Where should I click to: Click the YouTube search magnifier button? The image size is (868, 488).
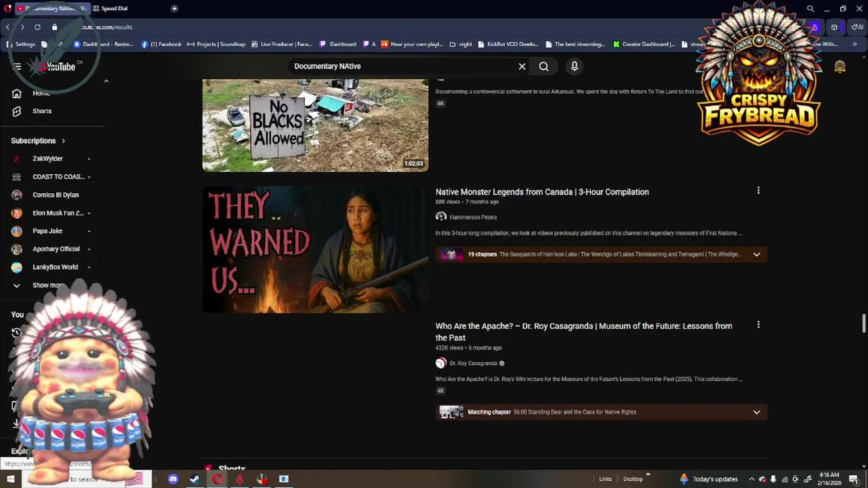click(x=543, y=66)
